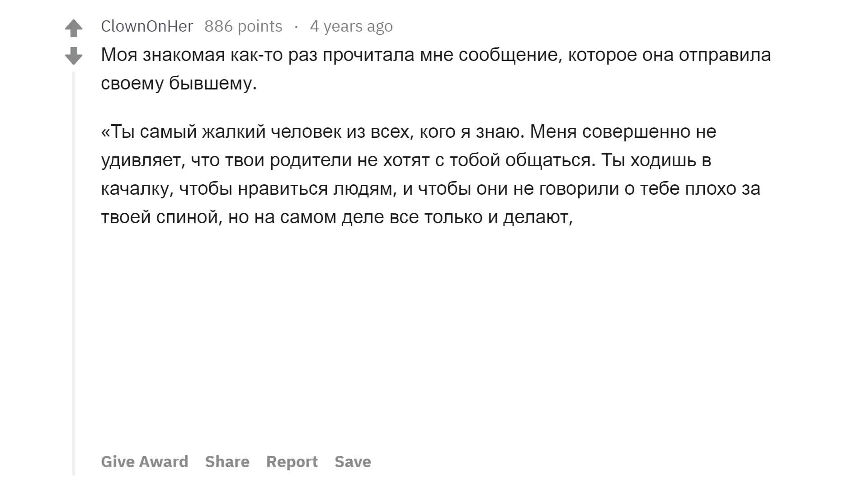Click the dot separator after points
Viewport: 868px width, 488px height.
pos(296,27)
